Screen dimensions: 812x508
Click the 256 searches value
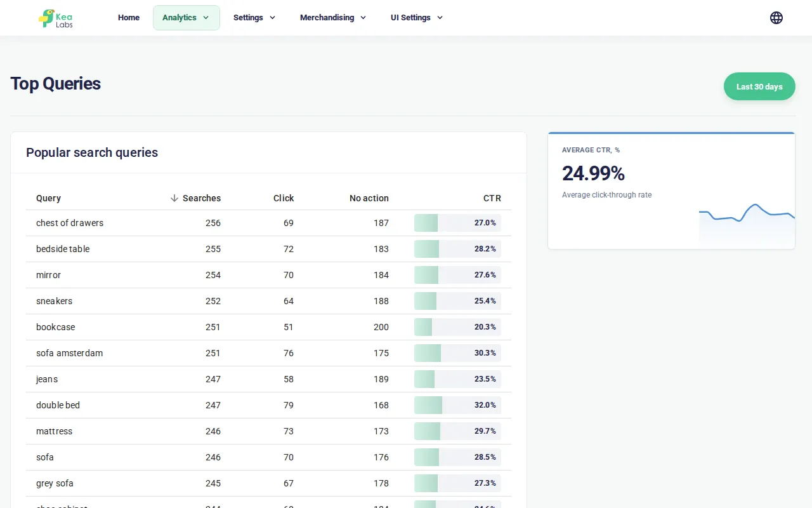tap(213, 223)
